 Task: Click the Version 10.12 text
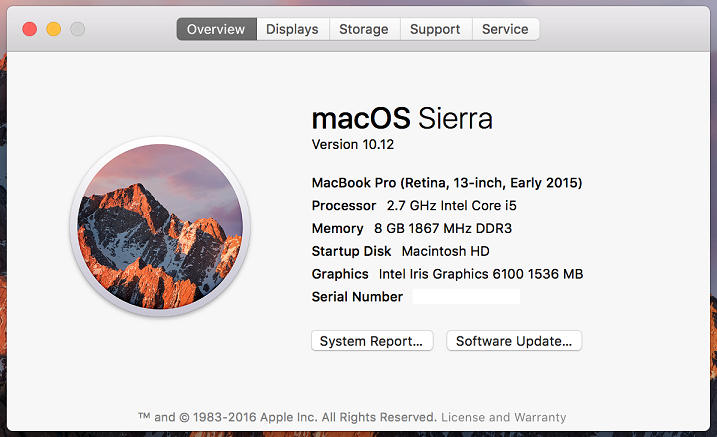click(353, 144)
